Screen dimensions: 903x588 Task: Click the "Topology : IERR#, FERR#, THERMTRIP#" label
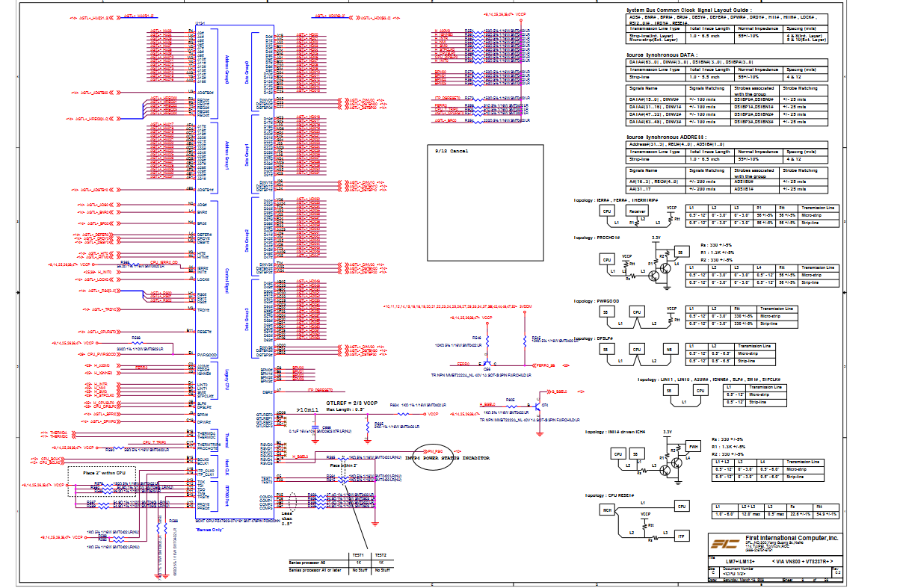(x=615, y=200)
